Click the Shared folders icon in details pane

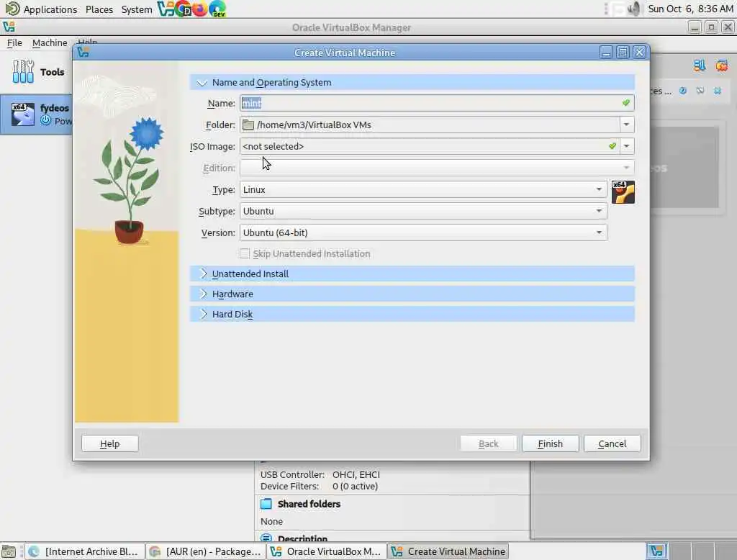pyautogui.click(x=266, y=504)
